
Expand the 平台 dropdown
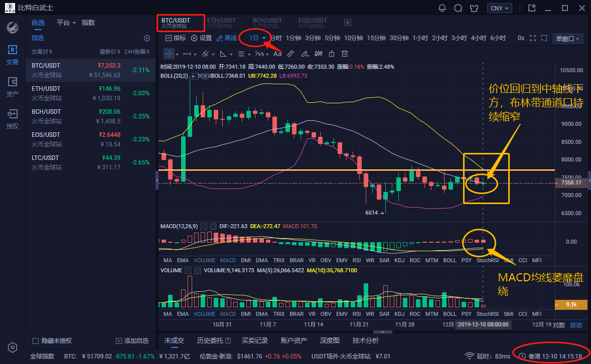point(66,23)
